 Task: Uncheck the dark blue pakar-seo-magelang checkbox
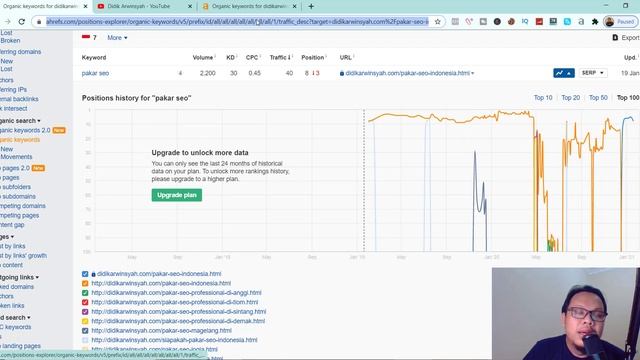(85, 331)
